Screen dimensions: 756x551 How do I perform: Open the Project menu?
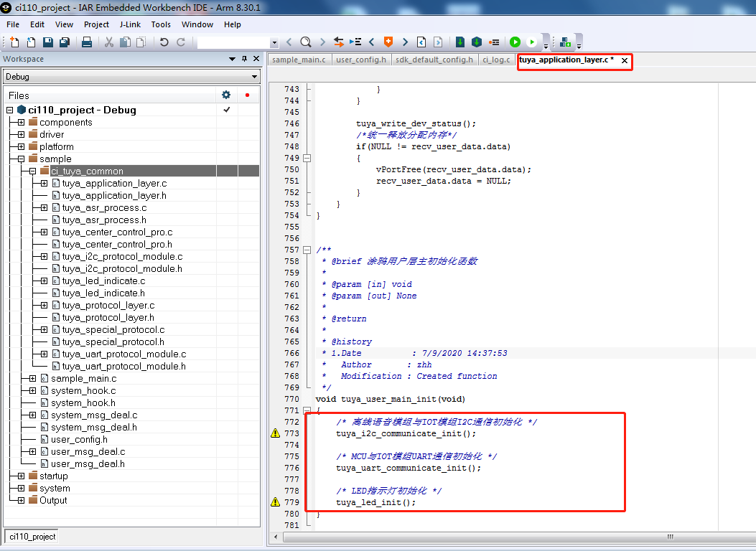pyautogui.click(x=96, y=24)
